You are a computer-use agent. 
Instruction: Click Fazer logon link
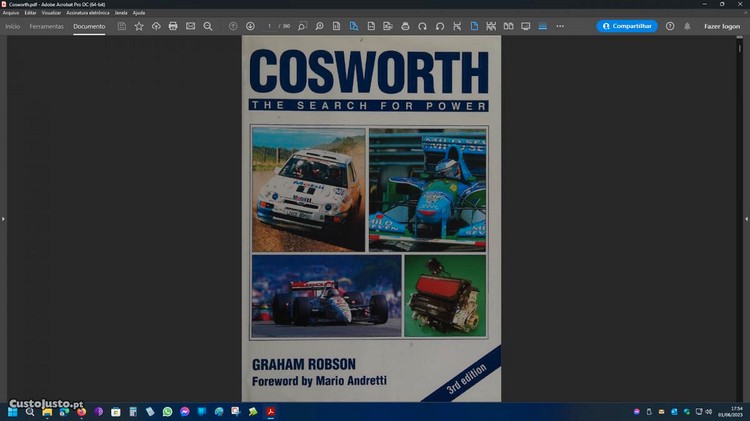click(x=722, y=26)
